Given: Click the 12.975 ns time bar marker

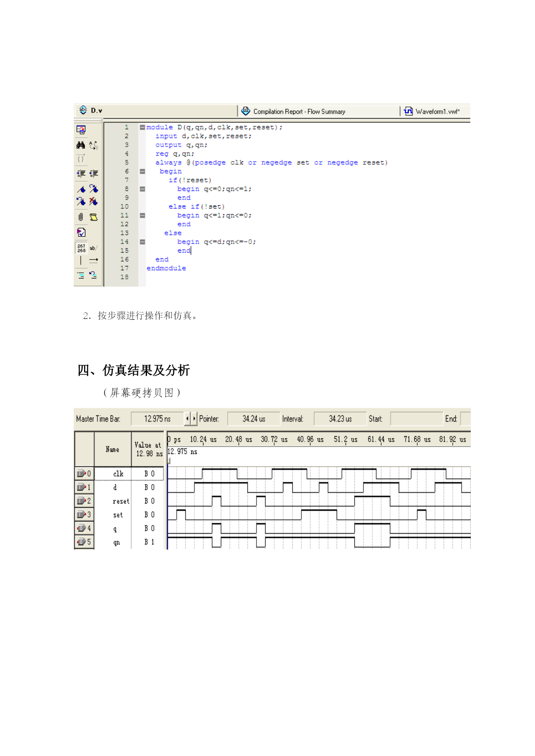Looking at the screenshot, I should (x=182, y=452).
